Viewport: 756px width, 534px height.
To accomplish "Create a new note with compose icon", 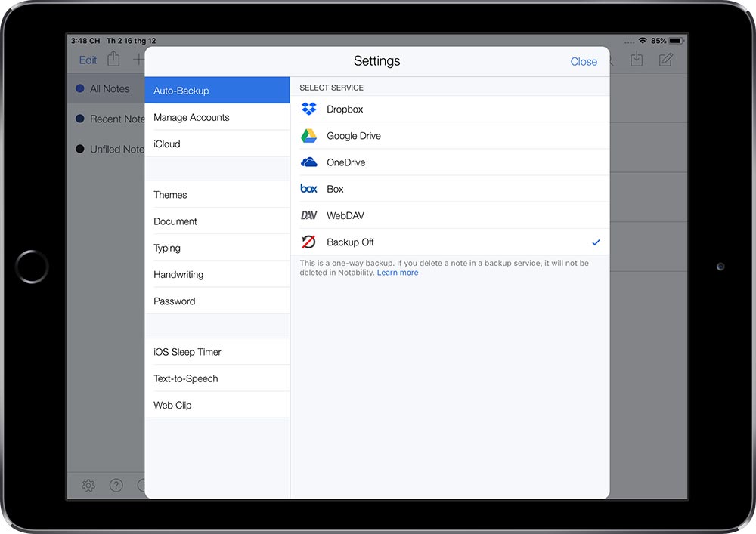I will click(x=666, y=60).
